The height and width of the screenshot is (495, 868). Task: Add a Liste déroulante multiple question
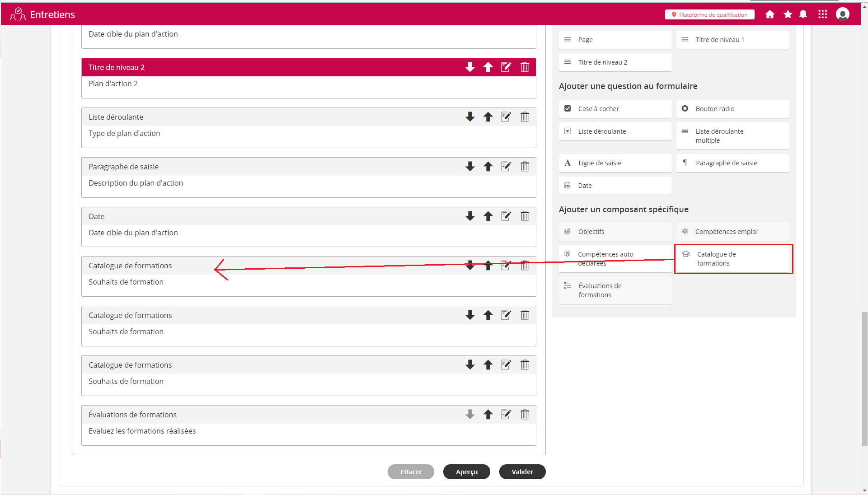pos(732,136)
